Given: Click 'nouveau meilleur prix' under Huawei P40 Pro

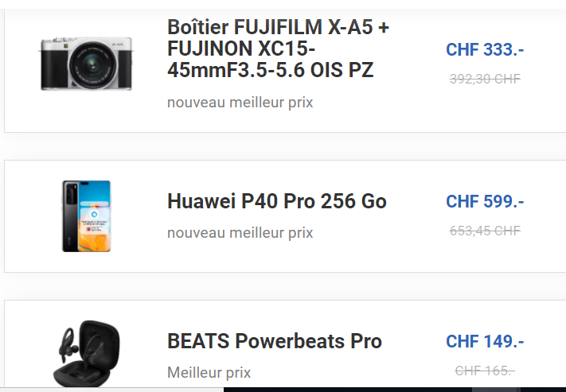Looking at the screenshot, I should point(240,233).
